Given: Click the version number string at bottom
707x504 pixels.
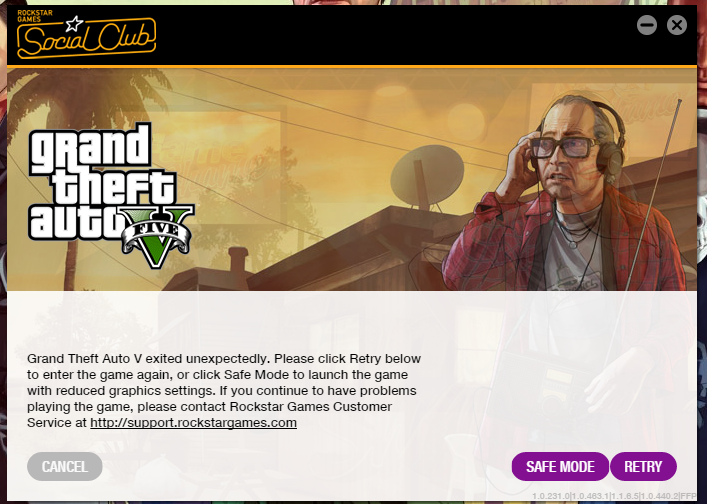Looking at the screenshot, I should click(x=614, y=496).
